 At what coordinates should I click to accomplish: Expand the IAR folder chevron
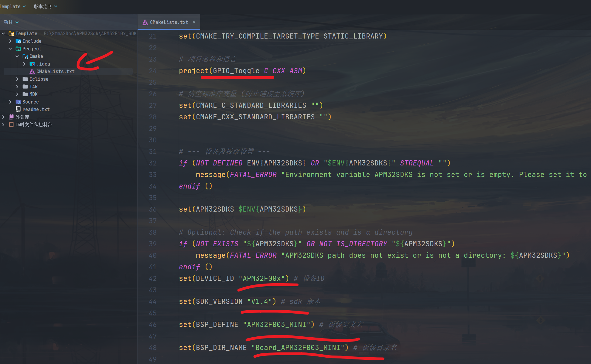17,87
